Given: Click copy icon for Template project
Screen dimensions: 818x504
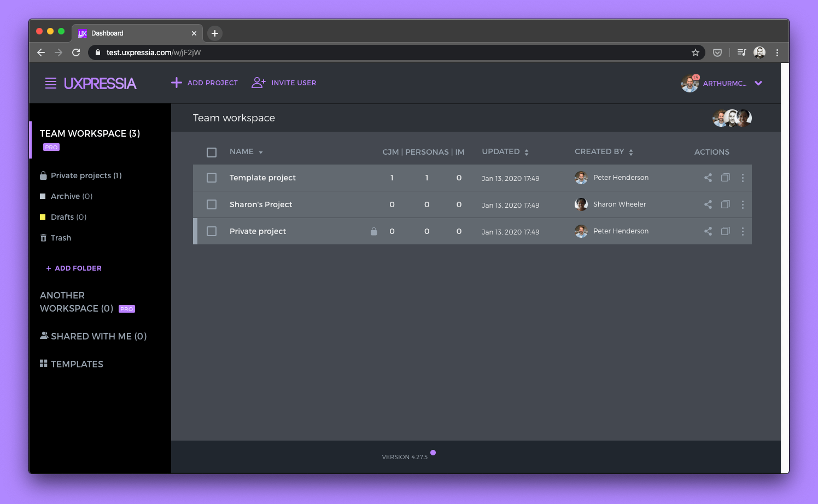Looking at the screenshot, I should 726,178.
